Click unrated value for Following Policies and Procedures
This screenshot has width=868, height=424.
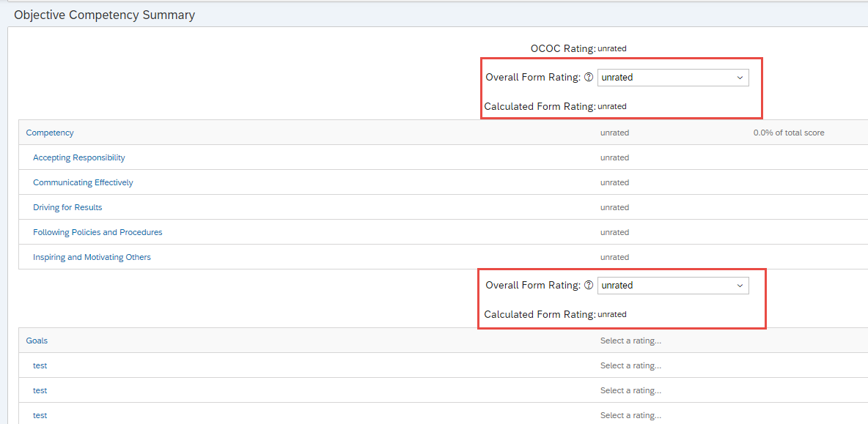point(615,232)
